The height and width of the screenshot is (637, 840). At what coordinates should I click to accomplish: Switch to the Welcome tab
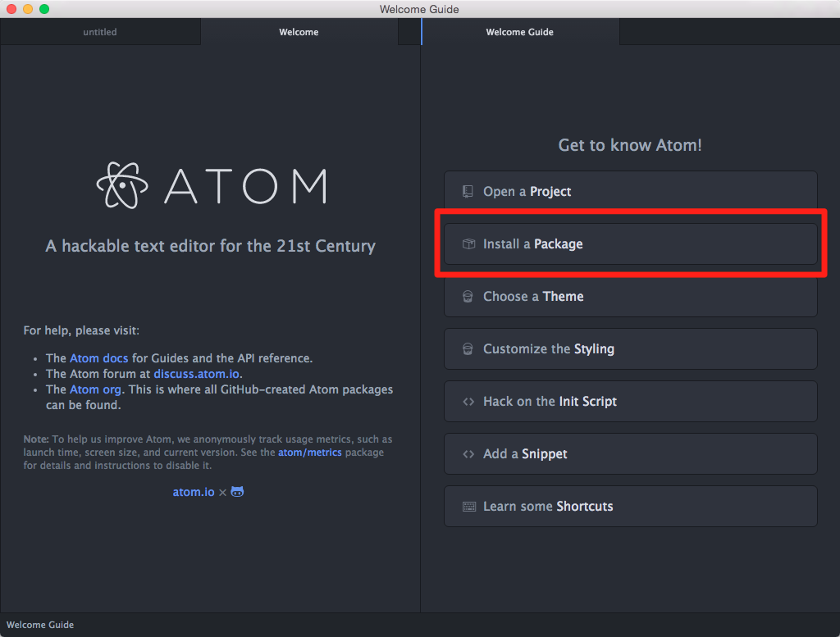pos(299,32)
